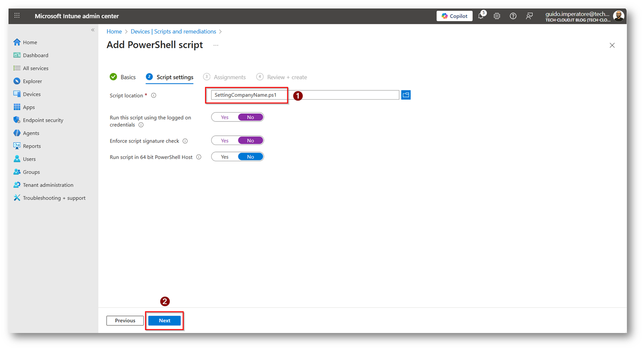Set 64 bit PowerShell Host to No

click(250, 157)
